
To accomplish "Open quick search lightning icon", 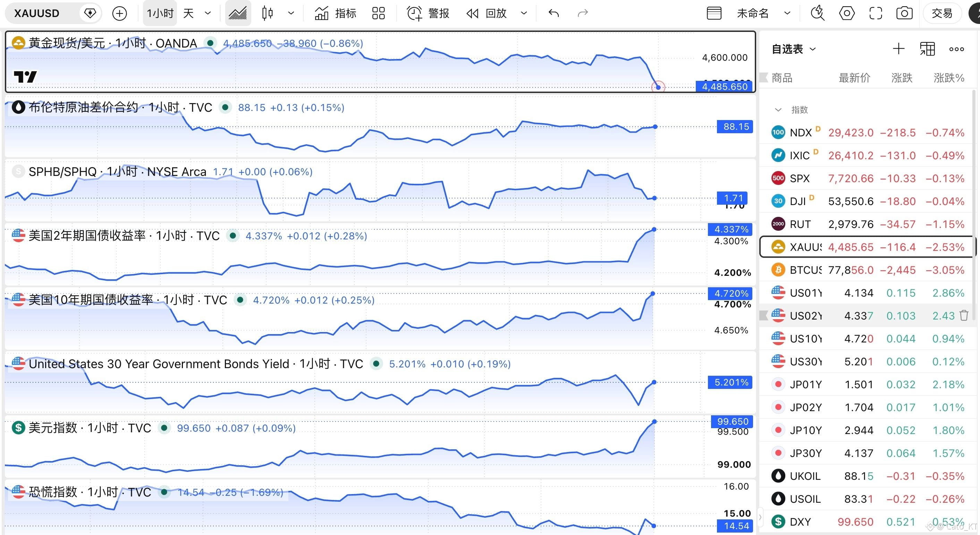I will point(818,13).
